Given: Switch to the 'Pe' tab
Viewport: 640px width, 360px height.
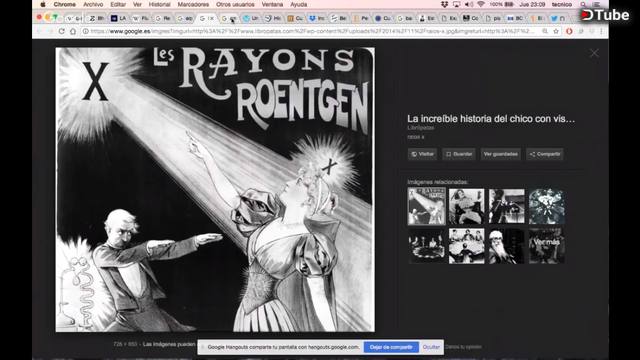Looking at the screenshot, I should coord(361,18).
